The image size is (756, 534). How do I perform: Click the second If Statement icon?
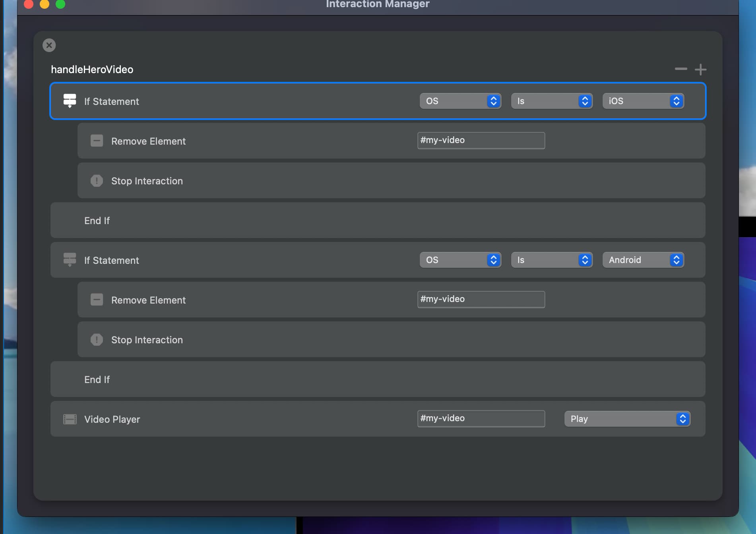pos(70,260)
